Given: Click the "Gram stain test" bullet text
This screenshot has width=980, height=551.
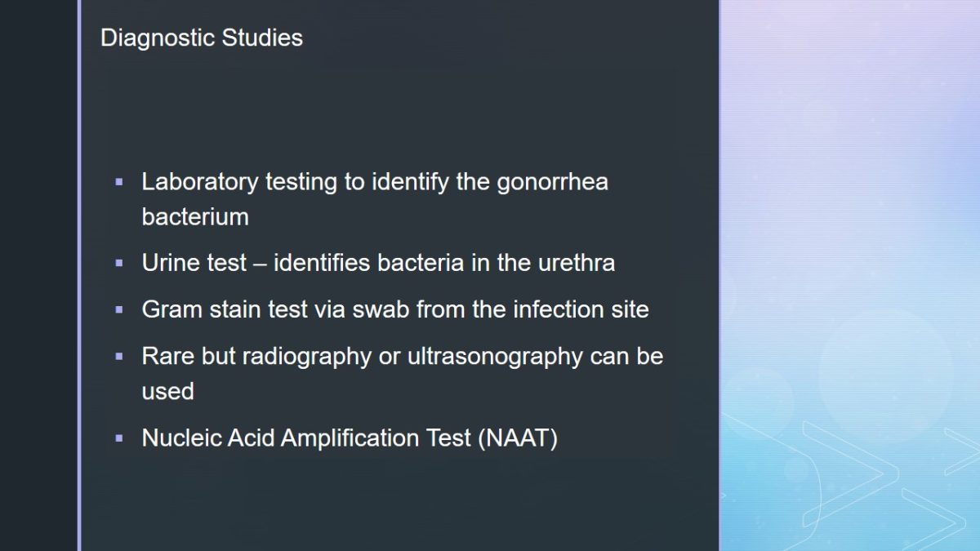Looking at the screenshot, I should (394, 309).
